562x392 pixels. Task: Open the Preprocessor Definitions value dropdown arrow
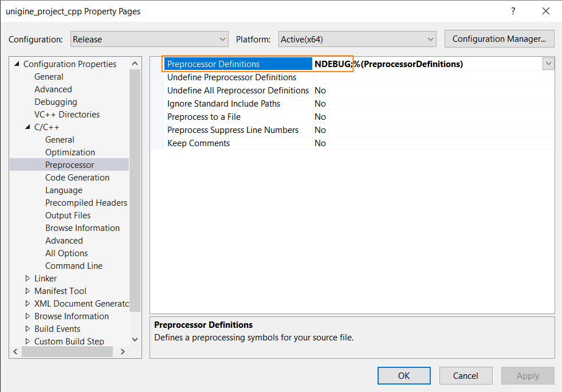point(548,64)
